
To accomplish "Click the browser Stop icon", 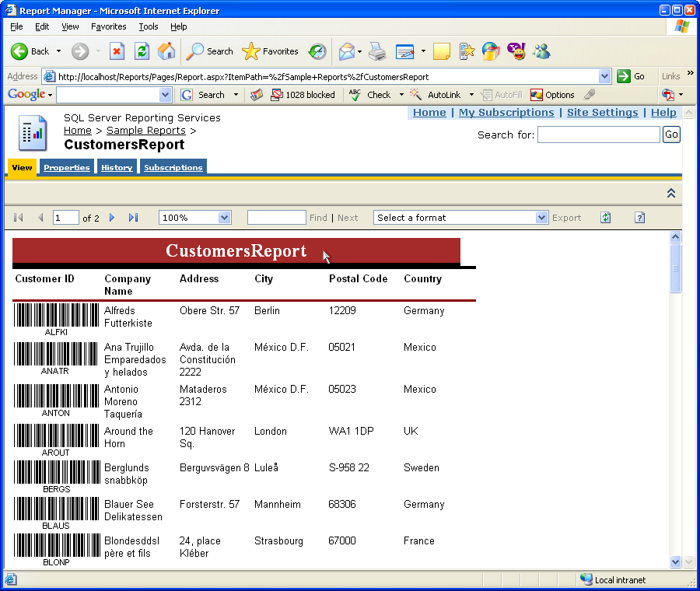I will (117, 51).
